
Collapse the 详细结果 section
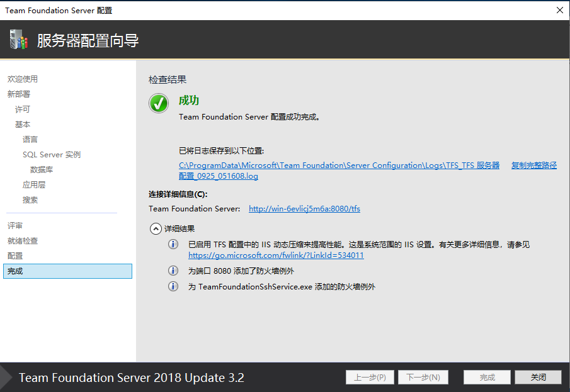tap(156, 228)
